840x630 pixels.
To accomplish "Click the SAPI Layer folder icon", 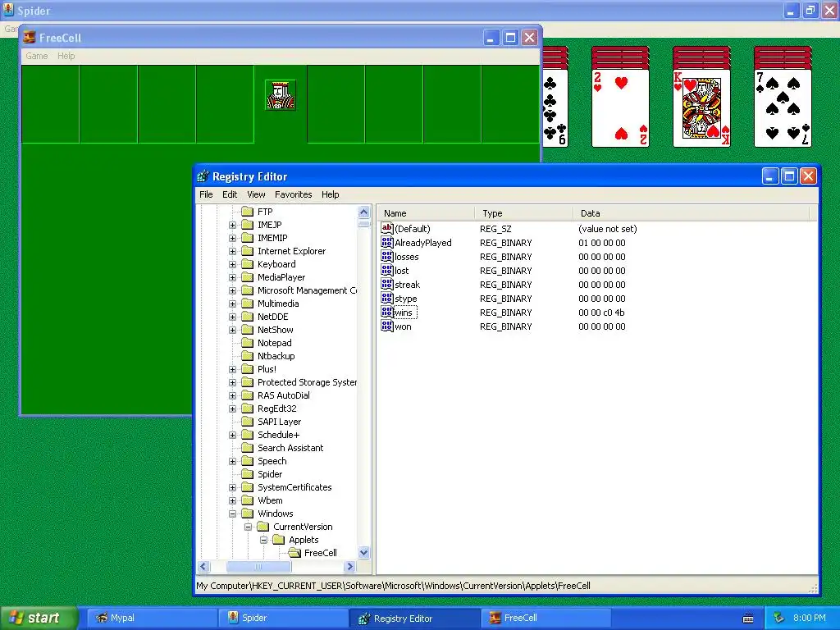I will click(x=247, y=422).
